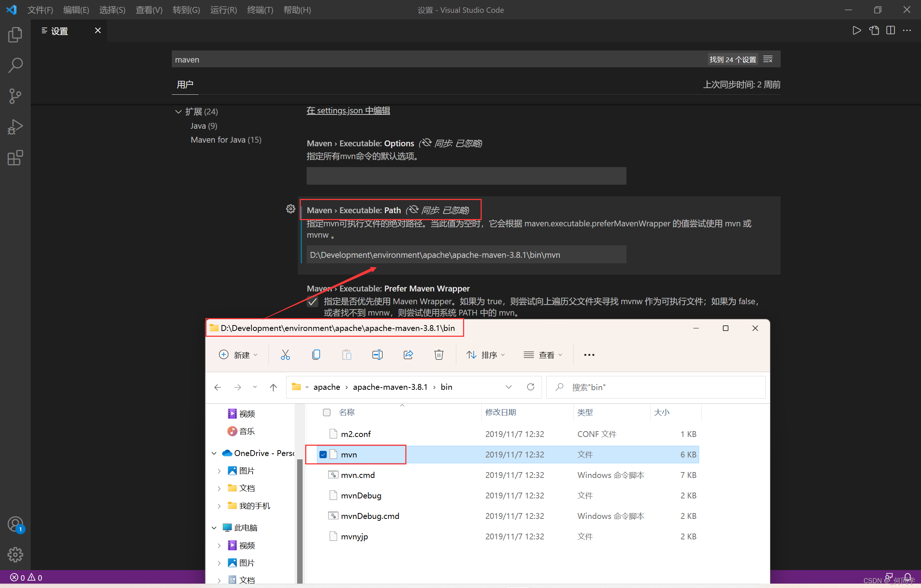Click the Delete trash icon in File Explorer

(439, 355)
